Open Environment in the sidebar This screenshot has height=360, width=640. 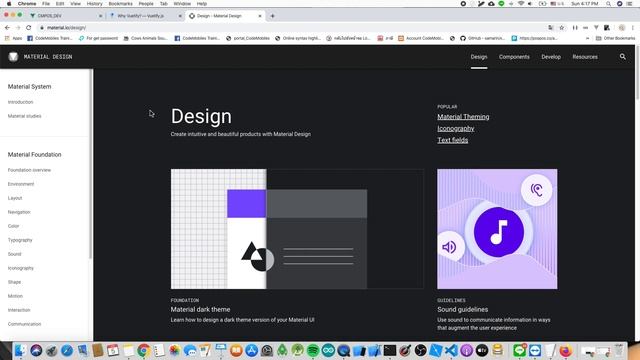pos(21,184)
